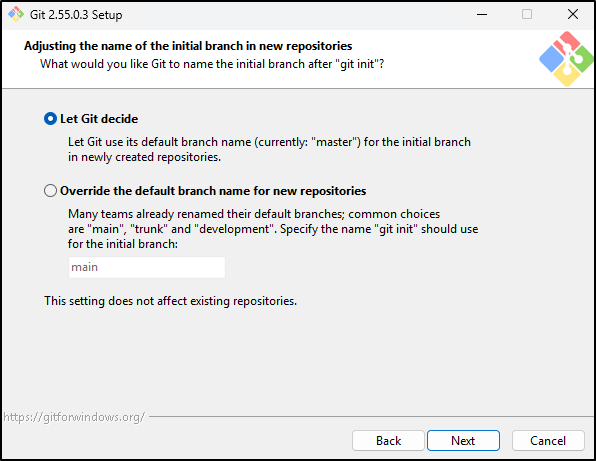Screen dimensions: 596x461
Task: Click the "Override the default branch name" label
Action: coord(213,190)
